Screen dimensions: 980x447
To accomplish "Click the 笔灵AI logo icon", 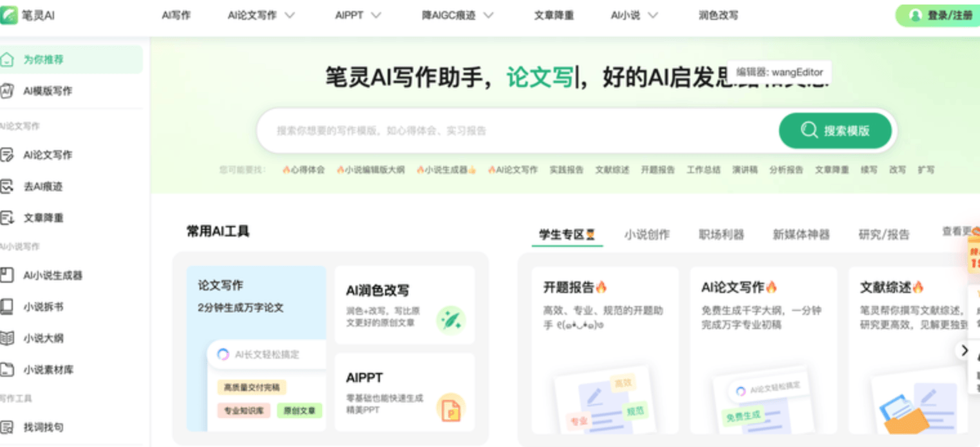I will [9, 15].
